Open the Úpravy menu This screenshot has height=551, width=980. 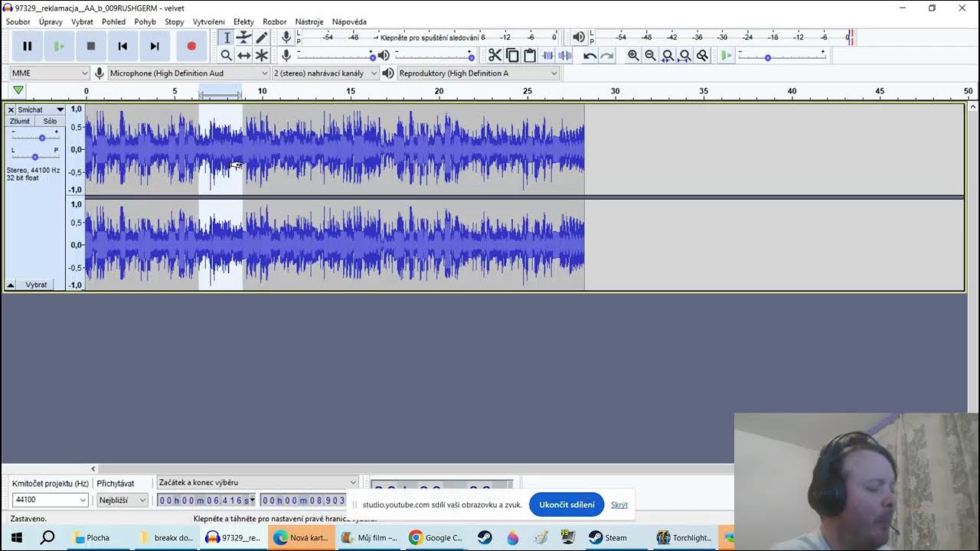(x=51, y=21)
